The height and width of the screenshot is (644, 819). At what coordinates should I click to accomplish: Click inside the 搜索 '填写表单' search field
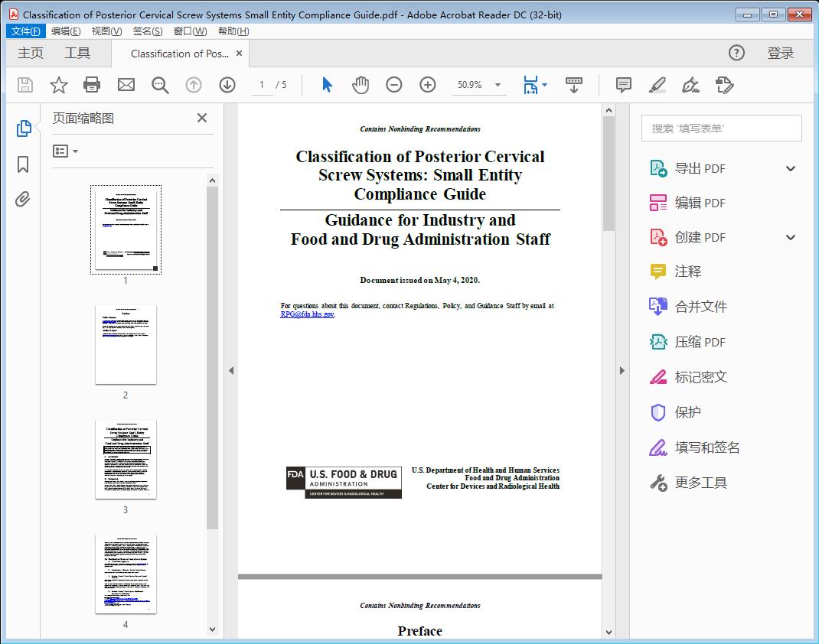[x=720, y=128]
